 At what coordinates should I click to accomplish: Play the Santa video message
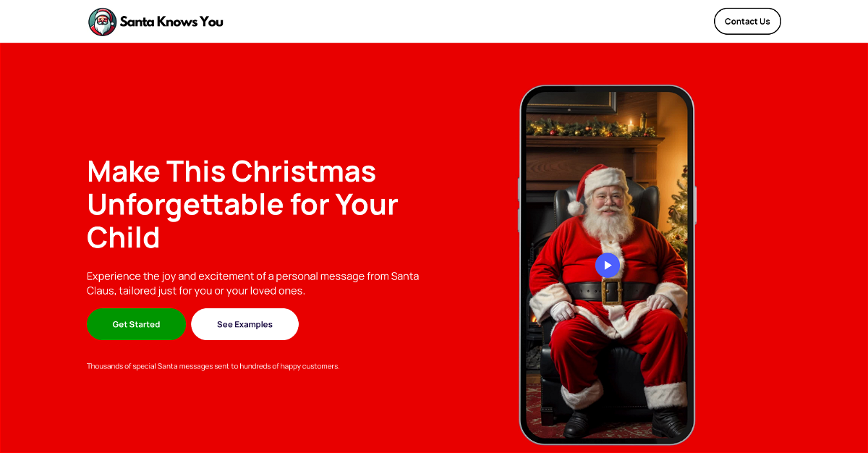coord(608,266)
